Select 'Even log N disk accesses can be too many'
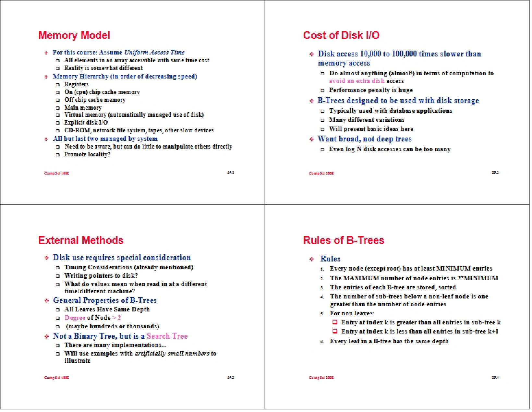Screen dimensions: 532x412 [x=390, y=149]
